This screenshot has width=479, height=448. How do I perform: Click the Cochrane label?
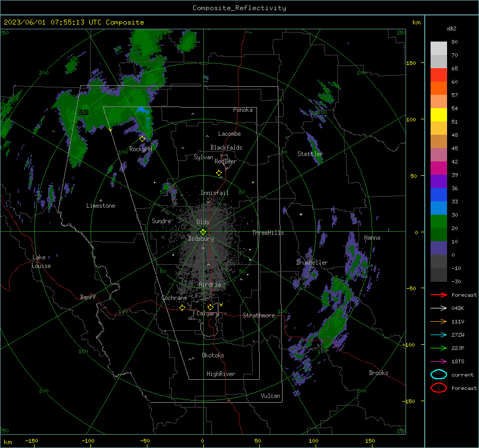pyautogui.click(x=174, y=298)
